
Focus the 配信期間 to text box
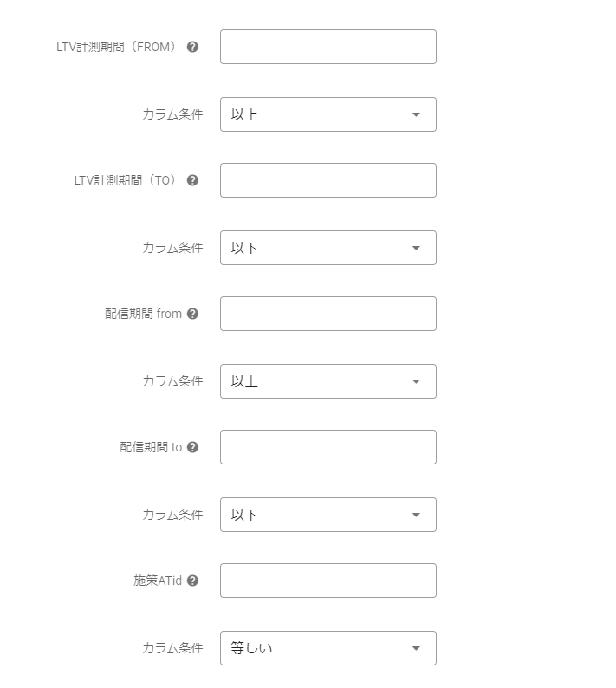pos(327,447)
